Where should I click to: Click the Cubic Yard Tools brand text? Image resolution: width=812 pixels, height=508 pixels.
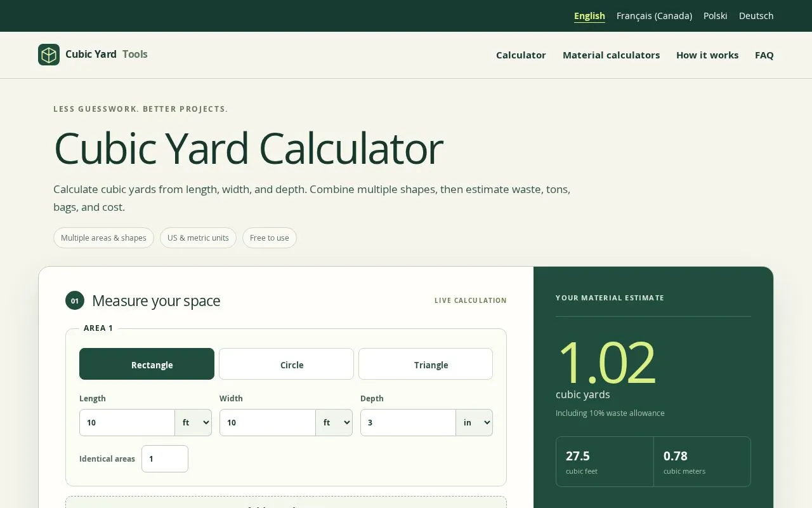(107, 54)
